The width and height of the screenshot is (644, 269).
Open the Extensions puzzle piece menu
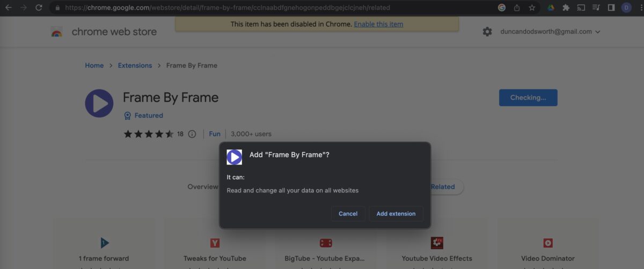(x=566, y=8)
